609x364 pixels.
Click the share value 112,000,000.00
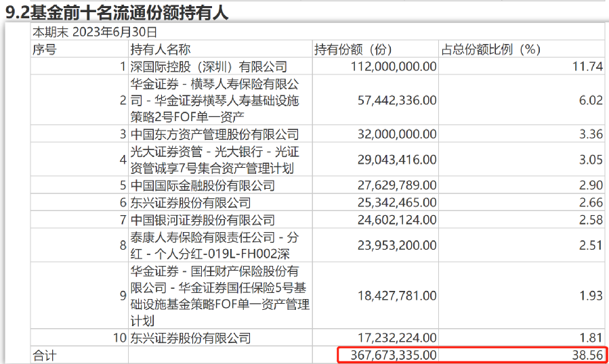[x=394, y=66]
